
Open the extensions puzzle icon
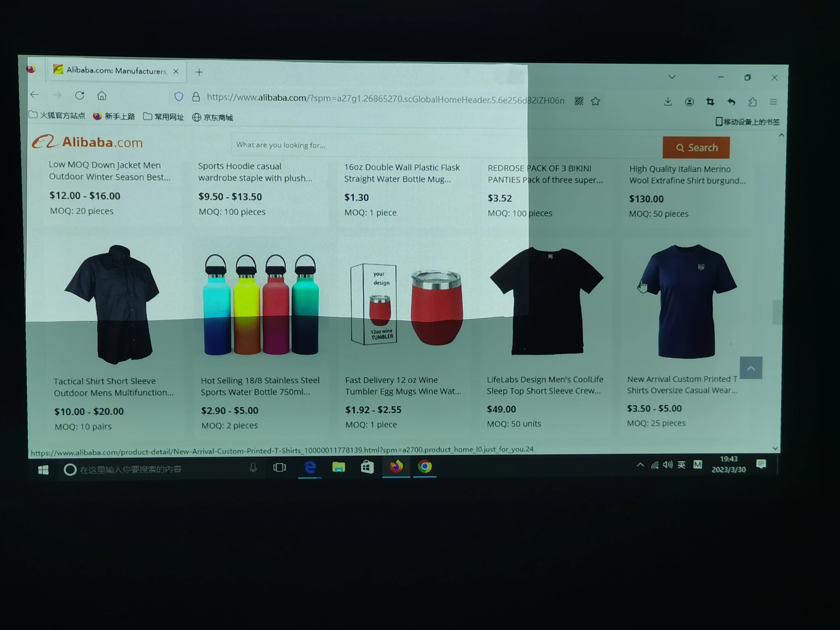coord(752,102)
